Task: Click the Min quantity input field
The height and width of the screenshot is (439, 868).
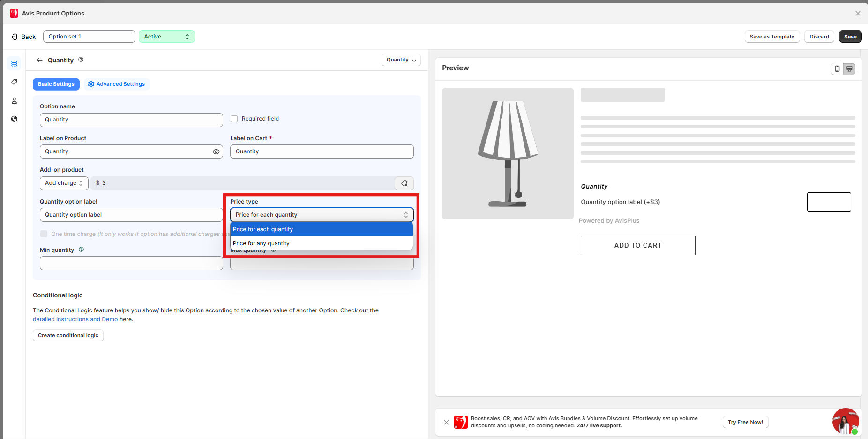Action: (x=131, y=263)
